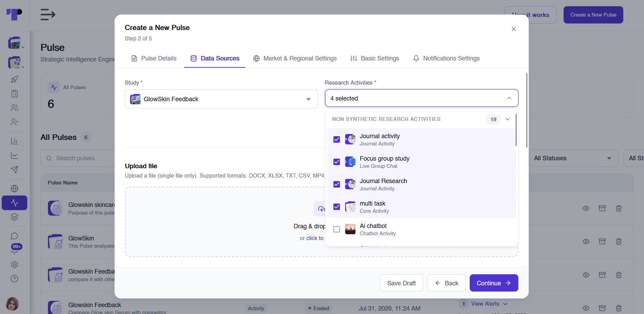Viewport: 644px width, 314px height.
Task: Open the Study dropdown showing GlowSkin Feedback
Action: (221, 99)
